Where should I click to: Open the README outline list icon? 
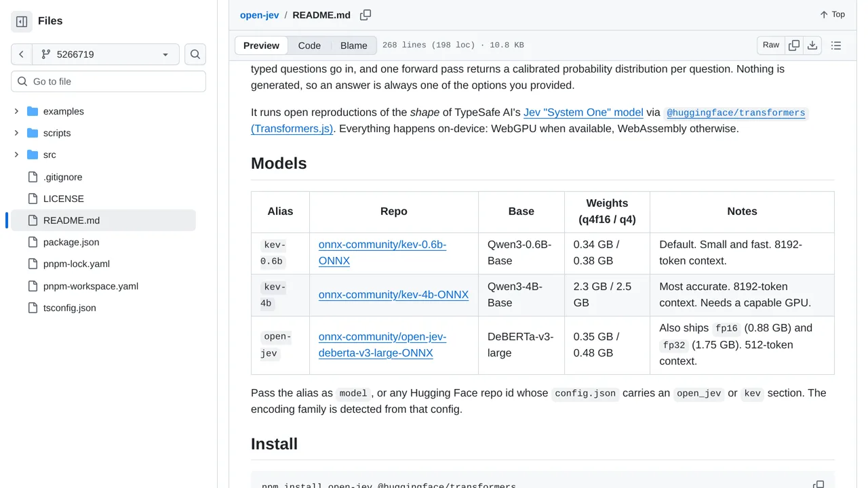click(x=836, y=45)
